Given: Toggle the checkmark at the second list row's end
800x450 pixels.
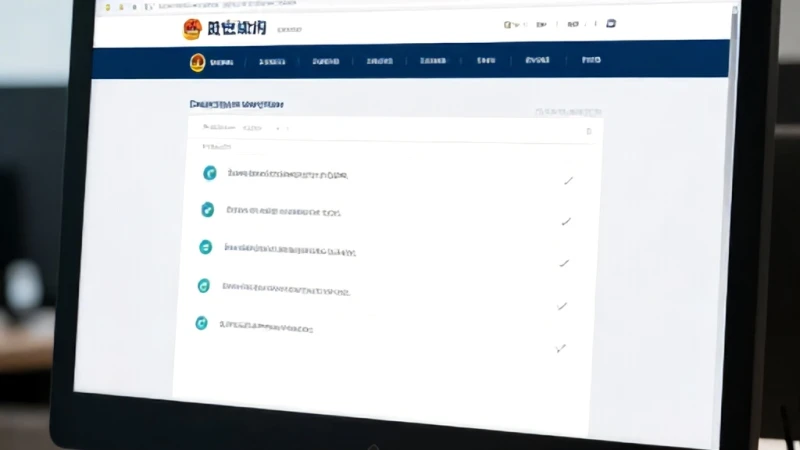Looking at the screenshot, I should click(x=566, y=221).
